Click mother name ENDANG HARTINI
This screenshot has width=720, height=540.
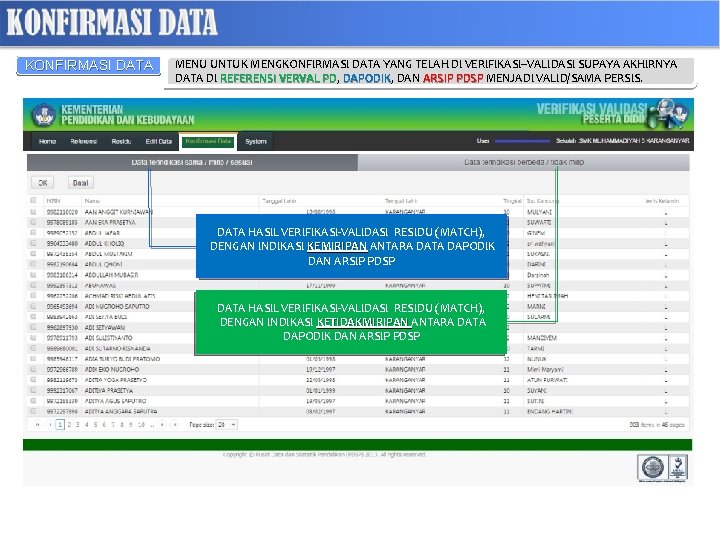[x=550, y=411]
